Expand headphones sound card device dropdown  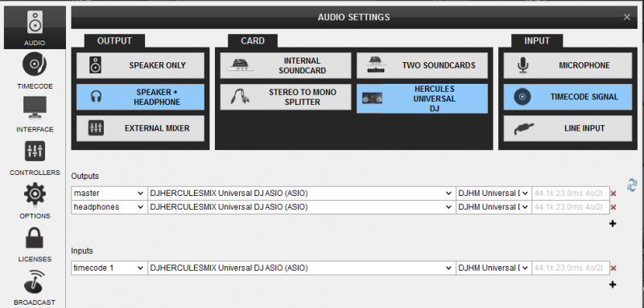pos(302,207)
